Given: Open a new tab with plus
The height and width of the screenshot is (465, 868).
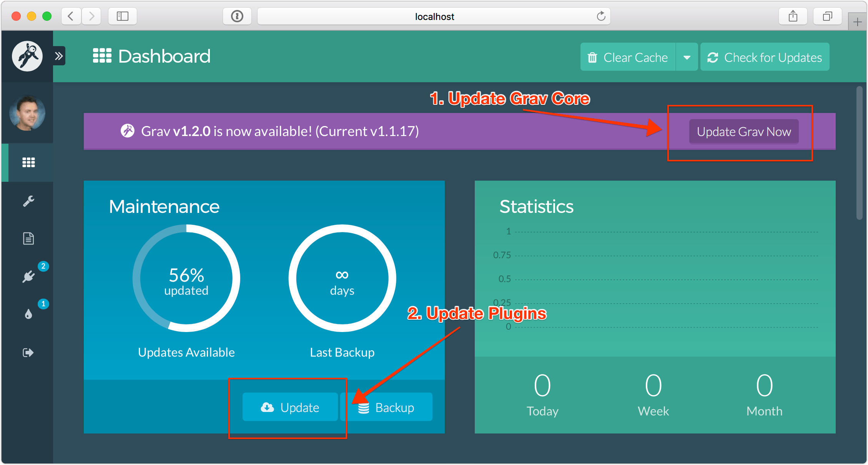Looking at the screenshot, I should [x=858, y=22].
